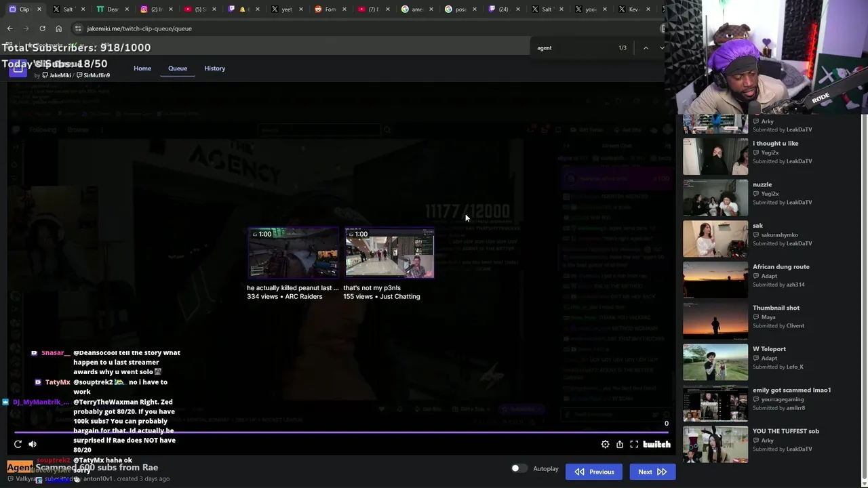This screenshot has width=868, height=488.
Task: Click 'Submitted by Lefo_K' text
Action: (x=778, y=367)
